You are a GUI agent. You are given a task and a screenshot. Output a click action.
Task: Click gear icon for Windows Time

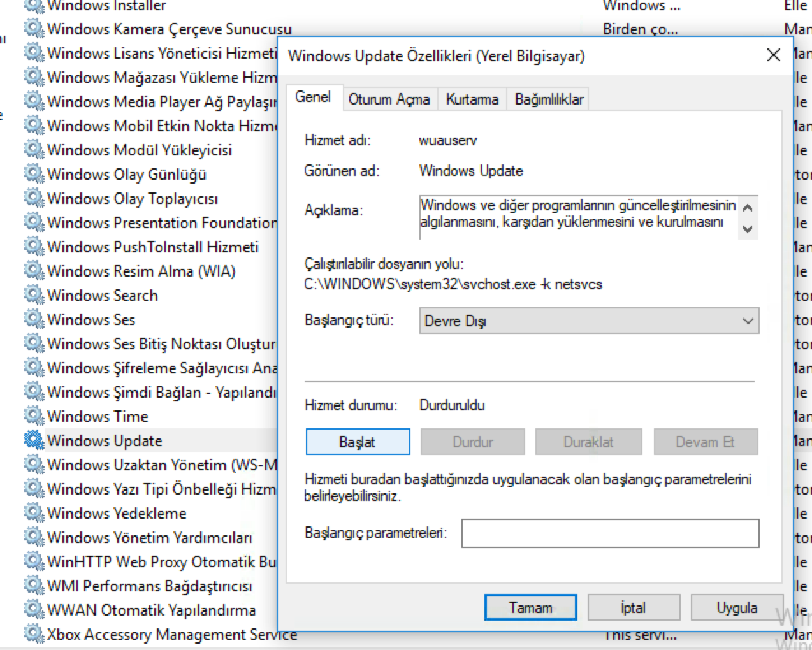34,416
